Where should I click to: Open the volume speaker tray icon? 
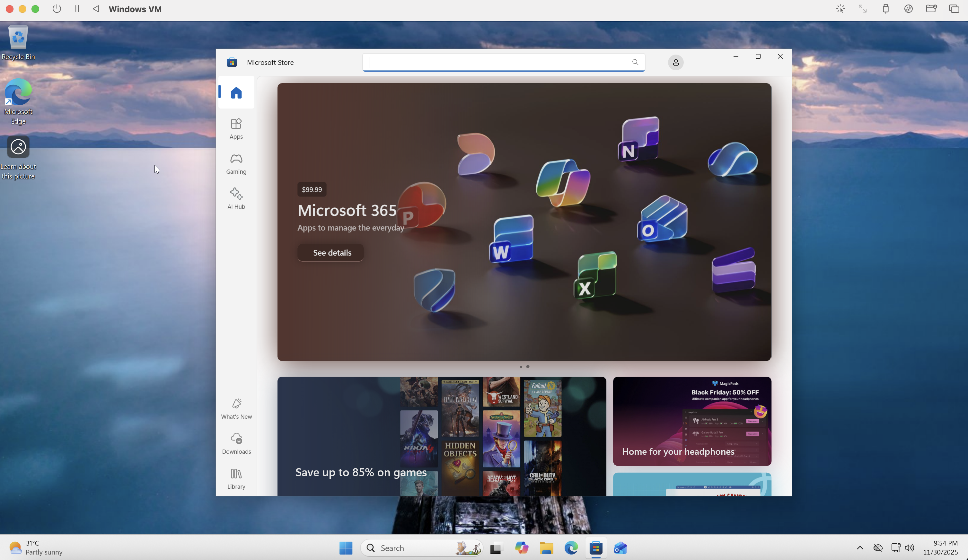pos(909,548)
